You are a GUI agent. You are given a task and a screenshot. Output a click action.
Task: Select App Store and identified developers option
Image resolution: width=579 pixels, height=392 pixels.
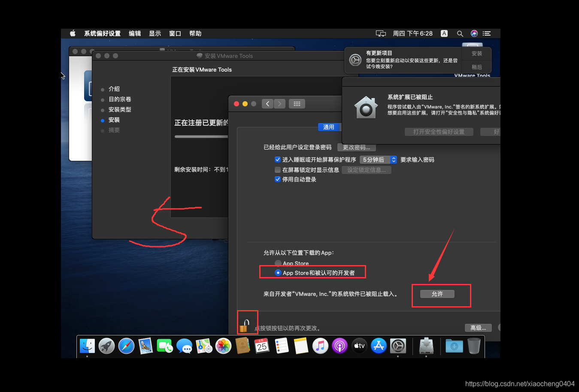278,273
